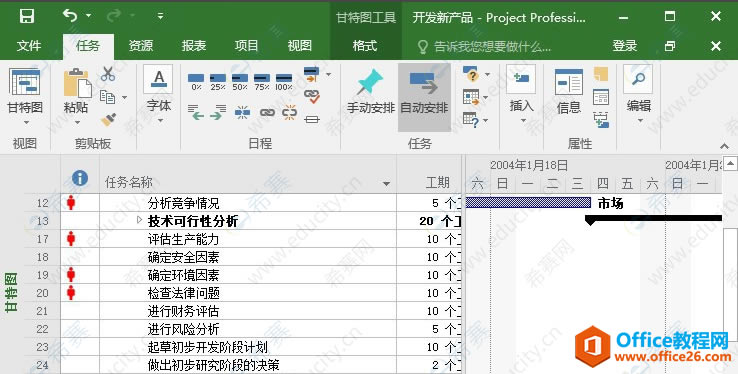Open Customize Quick Access Toolbar dropdown

click(160, 16)
